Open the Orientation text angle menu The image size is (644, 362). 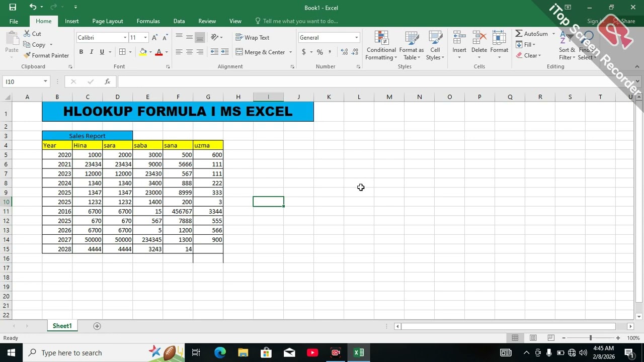(217, 37)
